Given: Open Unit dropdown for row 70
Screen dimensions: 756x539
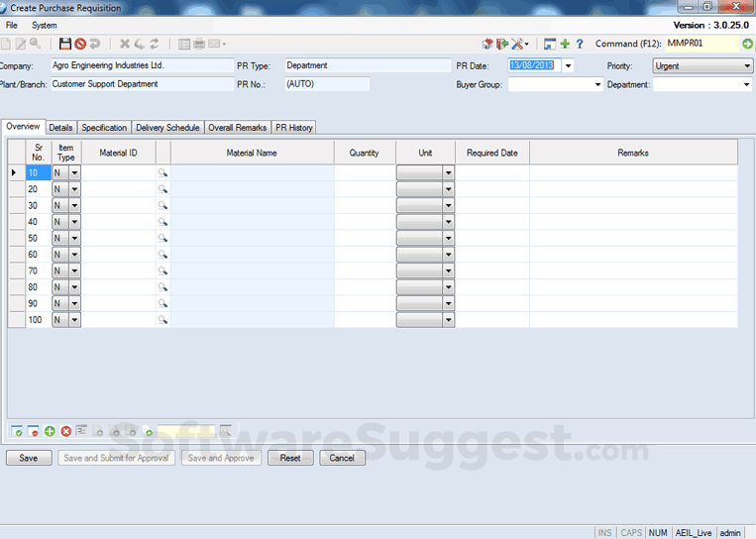Looking at the screenshot, I should tap(449, 270).
